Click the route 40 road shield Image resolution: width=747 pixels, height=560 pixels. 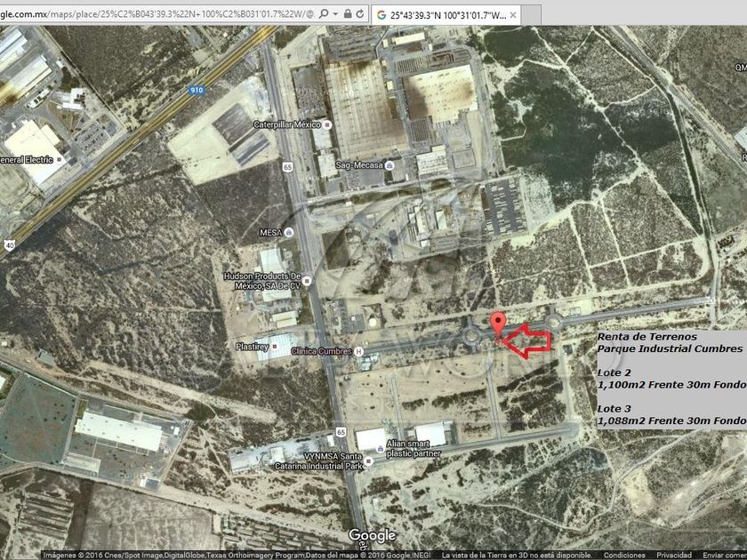point(9,245)
